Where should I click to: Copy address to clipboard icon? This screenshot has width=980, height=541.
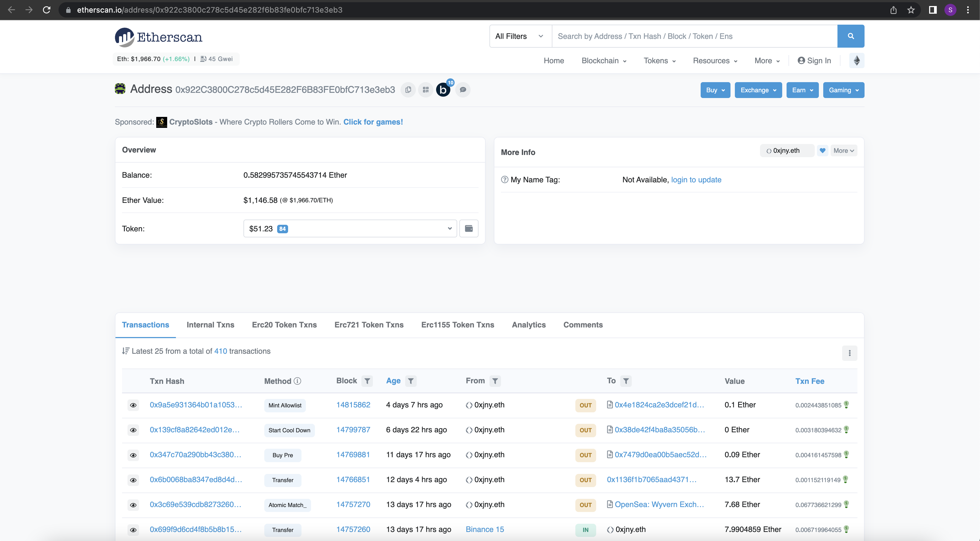tap(408, 90)
